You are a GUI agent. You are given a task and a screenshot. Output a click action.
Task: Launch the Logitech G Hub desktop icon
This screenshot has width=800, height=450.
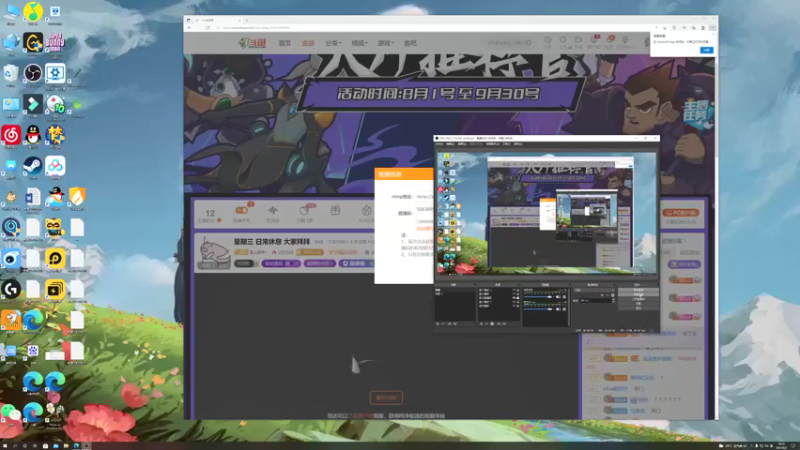(11, 289)
